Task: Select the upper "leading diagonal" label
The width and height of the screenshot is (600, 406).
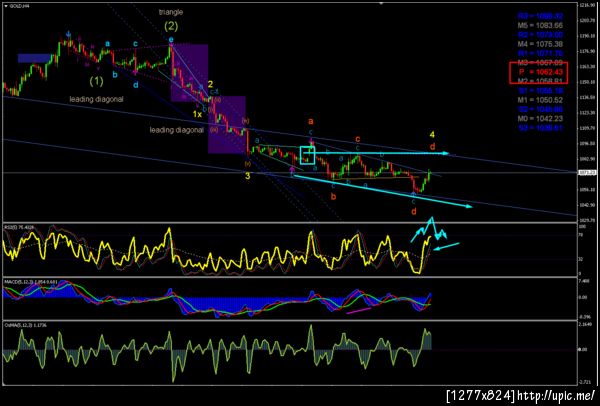Action: tap(96, 99)
